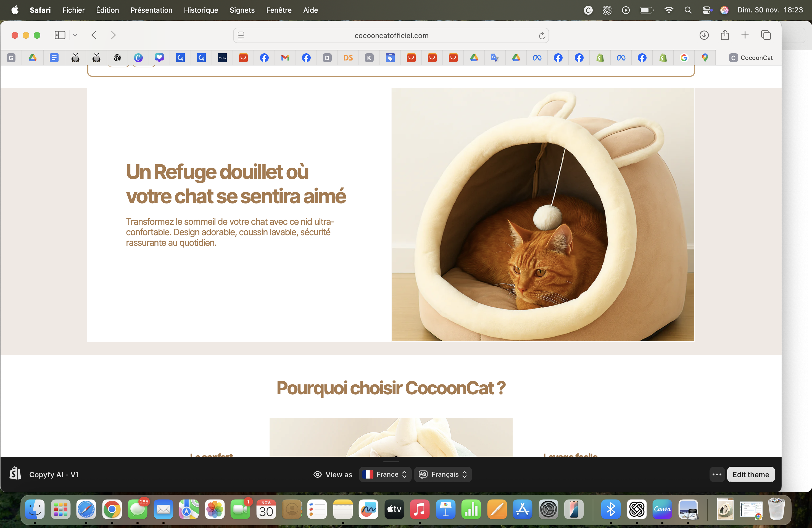
Task: Open the Fenêtre menu
Action: 279,10
